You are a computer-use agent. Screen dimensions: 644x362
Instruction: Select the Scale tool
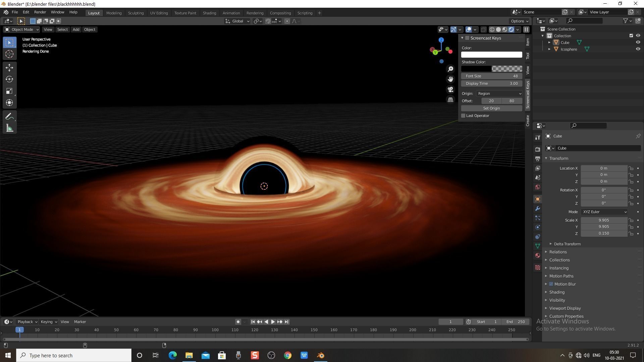[9, 91]
